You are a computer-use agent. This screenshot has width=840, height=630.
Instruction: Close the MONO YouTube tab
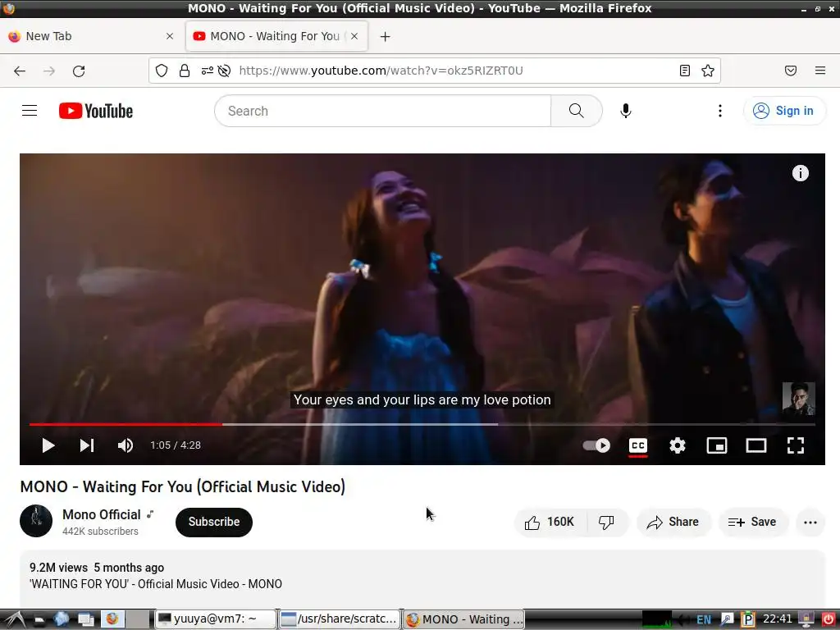point(354,36)
